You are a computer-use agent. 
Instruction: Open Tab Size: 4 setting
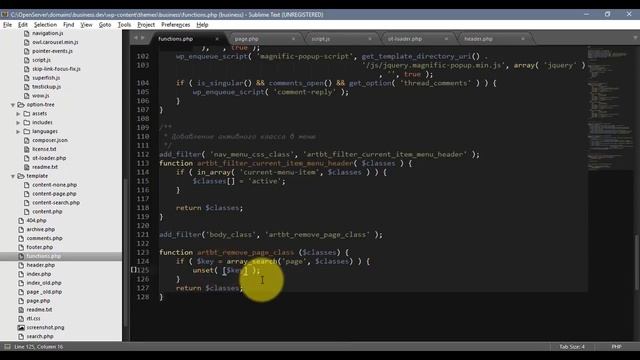point(572,347)
